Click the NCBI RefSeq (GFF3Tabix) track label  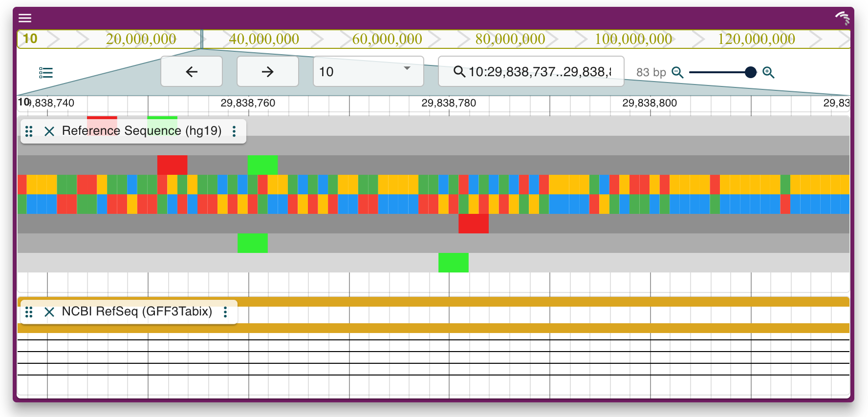pos(137,312)
